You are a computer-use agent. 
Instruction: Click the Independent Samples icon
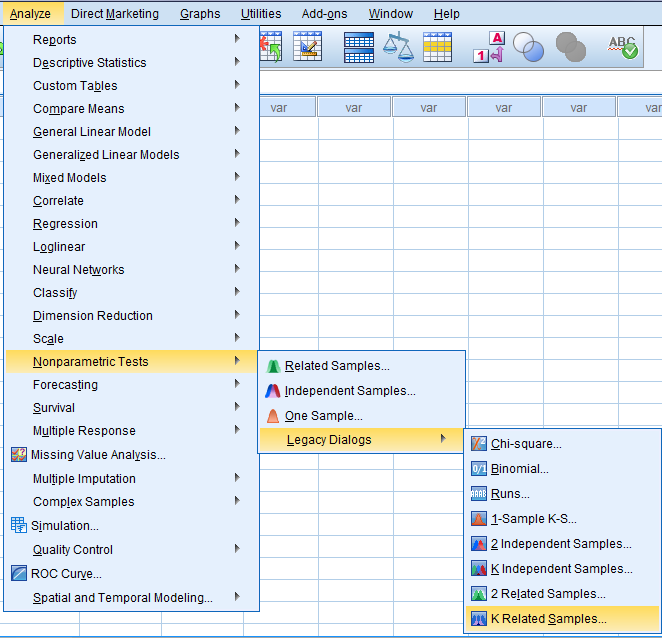pos(273,391)
